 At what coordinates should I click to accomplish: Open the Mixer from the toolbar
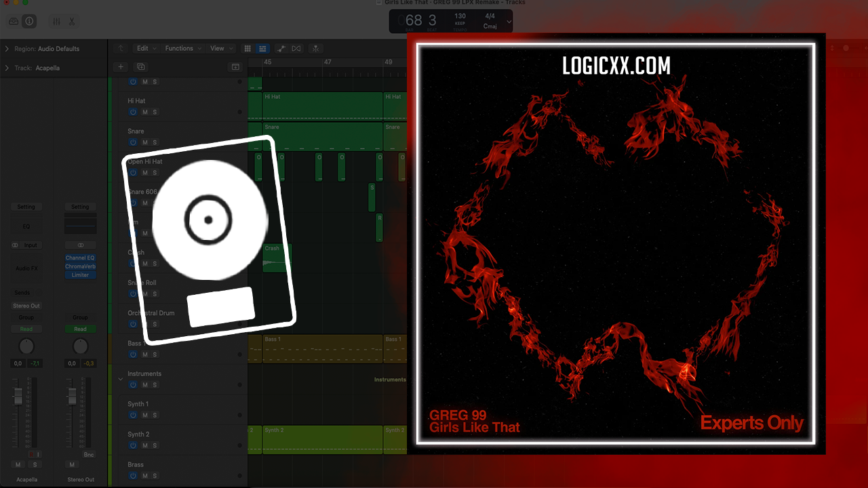[x=57, y=22]
